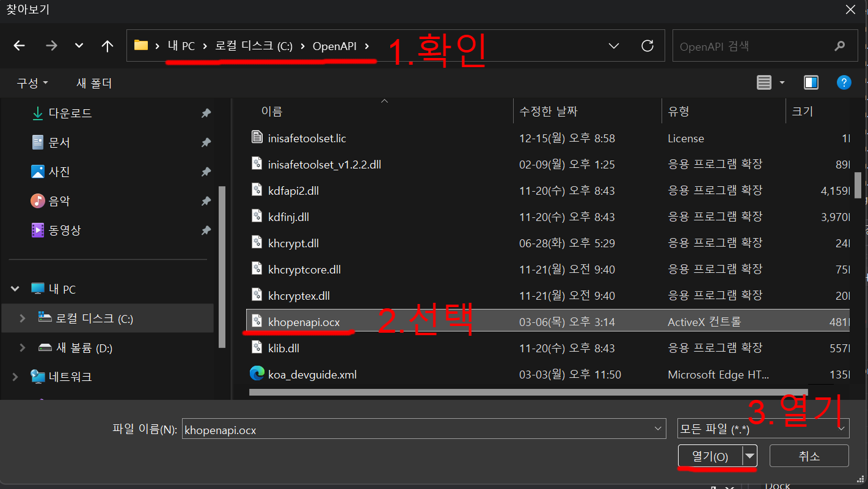
Task: Select 네트워크 in the sidebar
Action: [x=69, y=377]
